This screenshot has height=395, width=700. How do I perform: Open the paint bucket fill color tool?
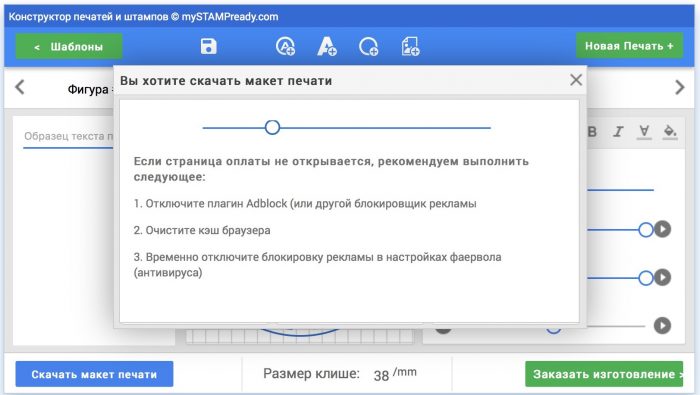pyautogui.click(x=670, y=132)
